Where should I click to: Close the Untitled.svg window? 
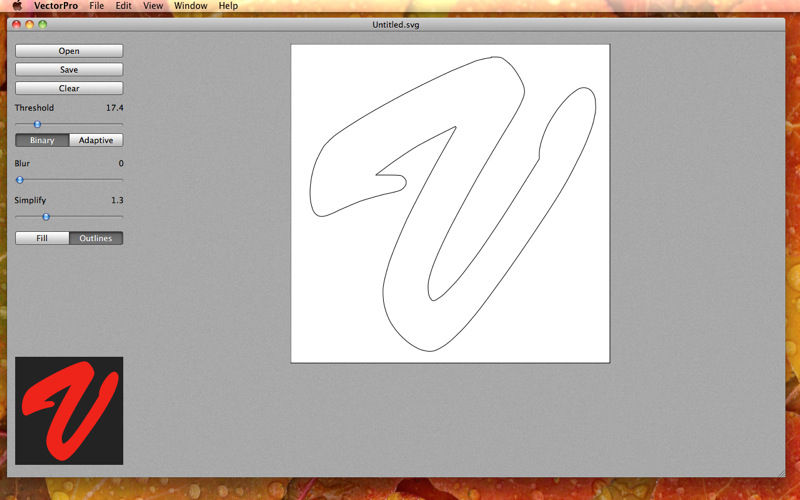[16, 24]
